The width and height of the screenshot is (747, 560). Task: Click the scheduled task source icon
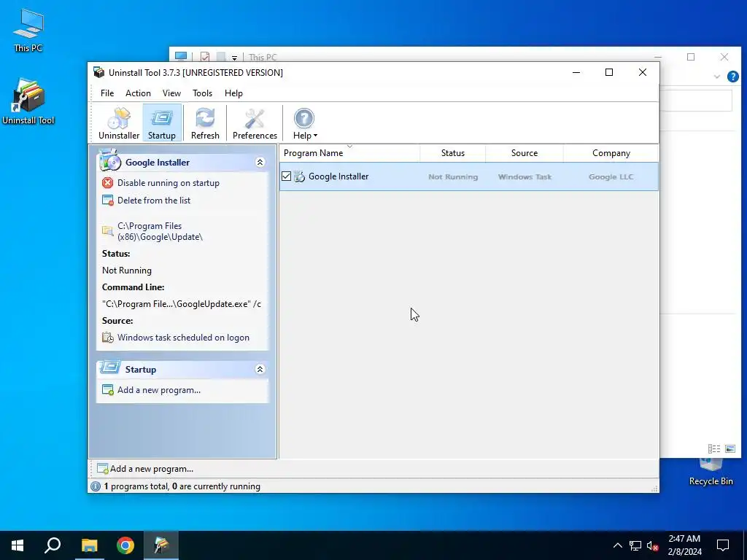click(108, 338)
